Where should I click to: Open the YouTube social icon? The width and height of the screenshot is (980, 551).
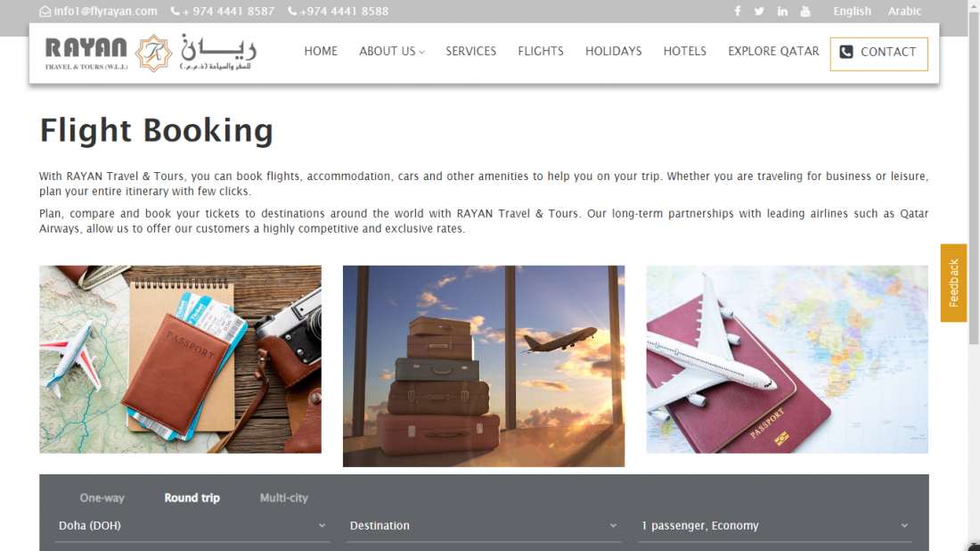click(805, 12)
